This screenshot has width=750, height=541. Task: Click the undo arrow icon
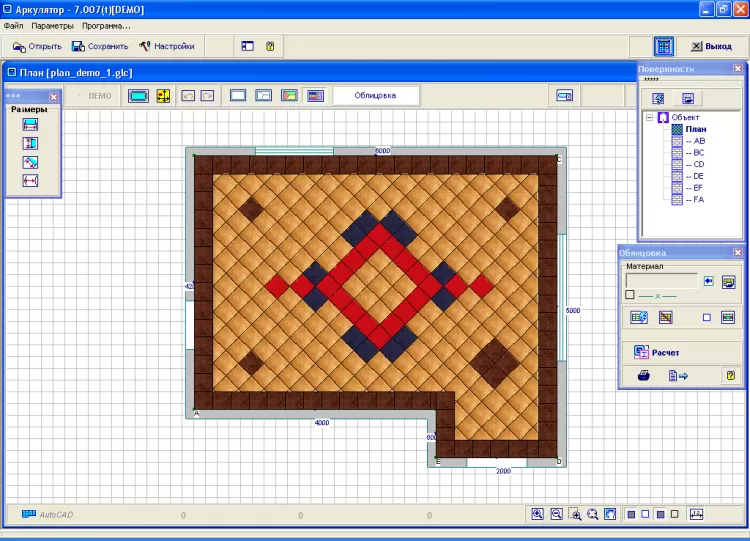[188, 96]
